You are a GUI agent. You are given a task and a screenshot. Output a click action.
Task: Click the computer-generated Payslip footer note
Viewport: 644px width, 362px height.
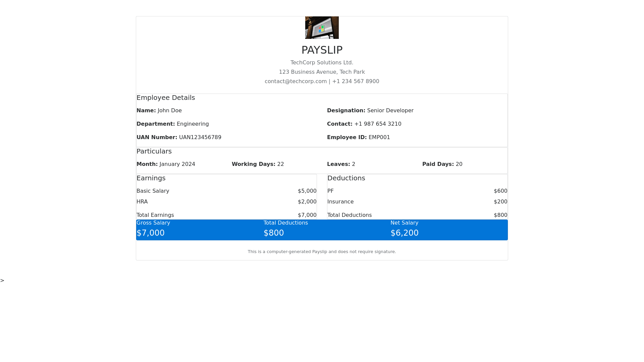point(322,252)
